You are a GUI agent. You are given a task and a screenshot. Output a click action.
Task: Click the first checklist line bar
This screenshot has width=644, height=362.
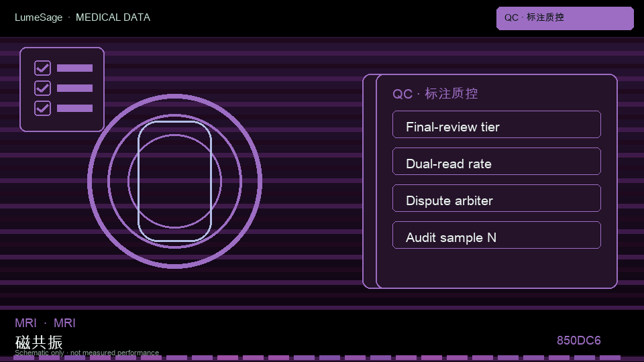click(74, 68)
